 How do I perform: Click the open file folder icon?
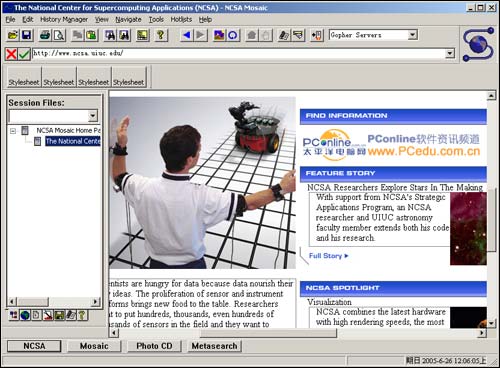coord(13,35)
